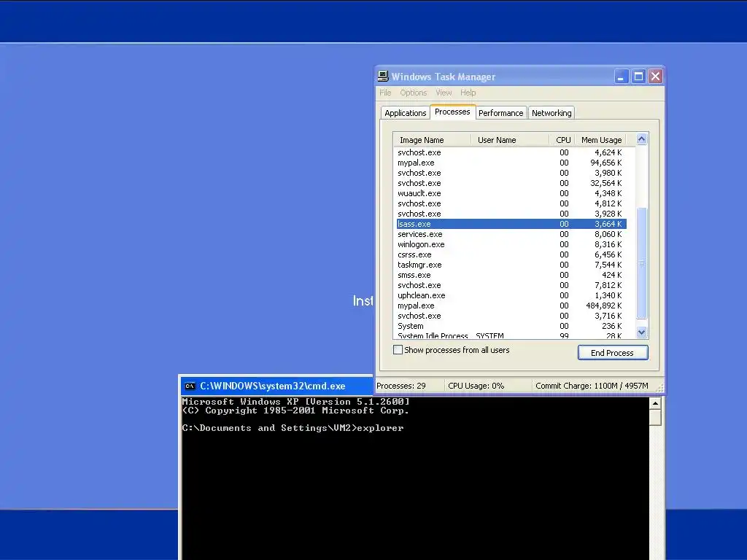Select the services.exe process
The width and height of the screenshot is (747, 560).
click(511, 234)
